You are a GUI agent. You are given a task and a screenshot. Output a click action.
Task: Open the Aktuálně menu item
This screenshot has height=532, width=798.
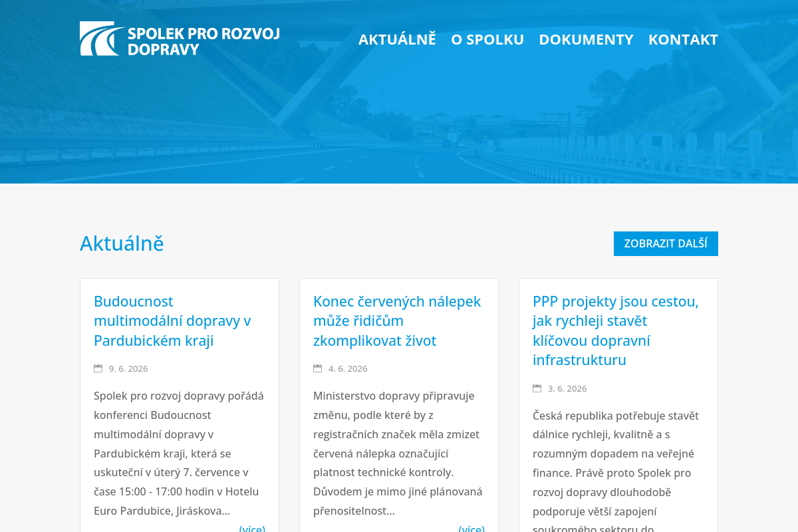click(x=397, y=39)
